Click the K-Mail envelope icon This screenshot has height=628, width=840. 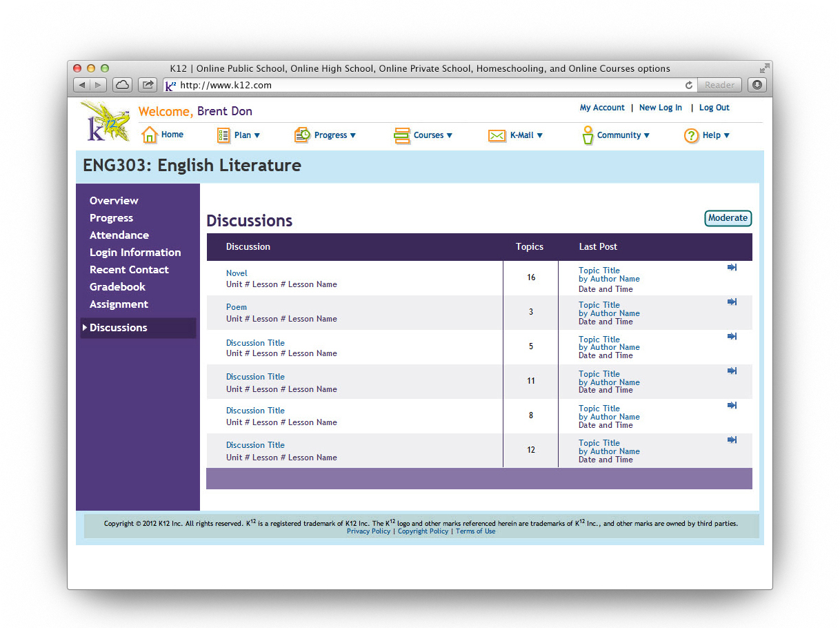point(497,135)
